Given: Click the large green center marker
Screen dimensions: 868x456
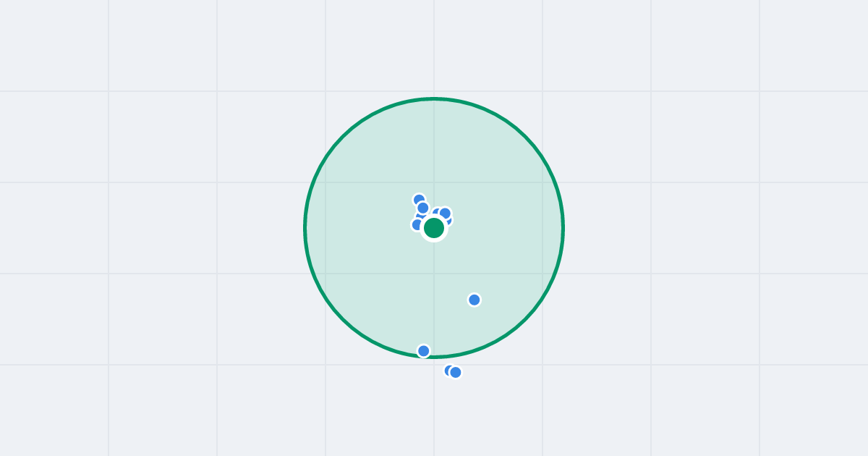Looking at the screenshot, I should click(x=434, y=228).
